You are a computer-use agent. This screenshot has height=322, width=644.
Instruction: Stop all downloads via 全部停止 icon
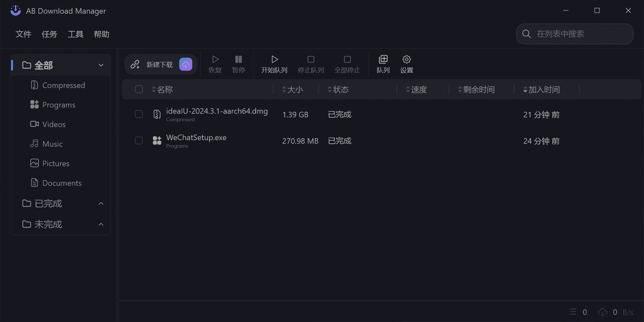tap(347, 64)
